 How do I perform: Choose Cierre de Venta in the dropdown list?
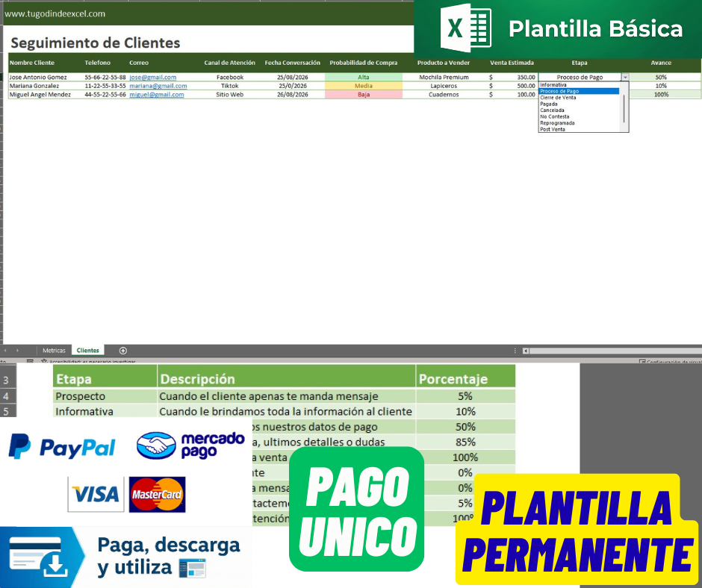point(559,98)
